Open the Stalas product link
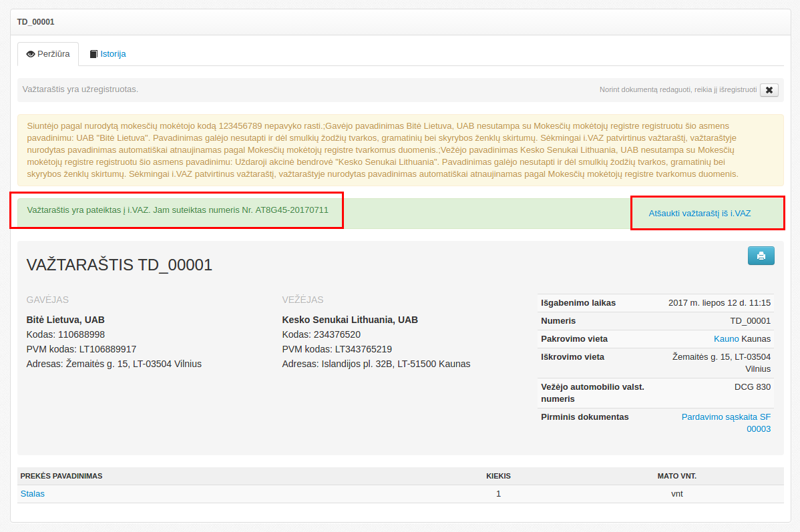Screen dimensions: 800x532 pos(33,494)
